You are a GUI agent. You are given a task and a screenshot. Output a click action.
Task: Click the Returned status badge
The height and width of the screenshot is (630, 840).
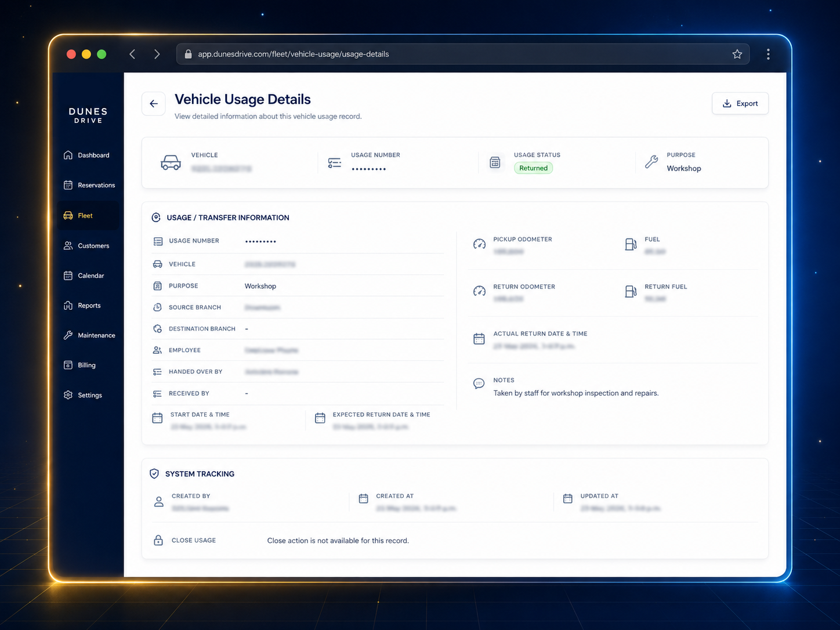(x=533, y=168)
